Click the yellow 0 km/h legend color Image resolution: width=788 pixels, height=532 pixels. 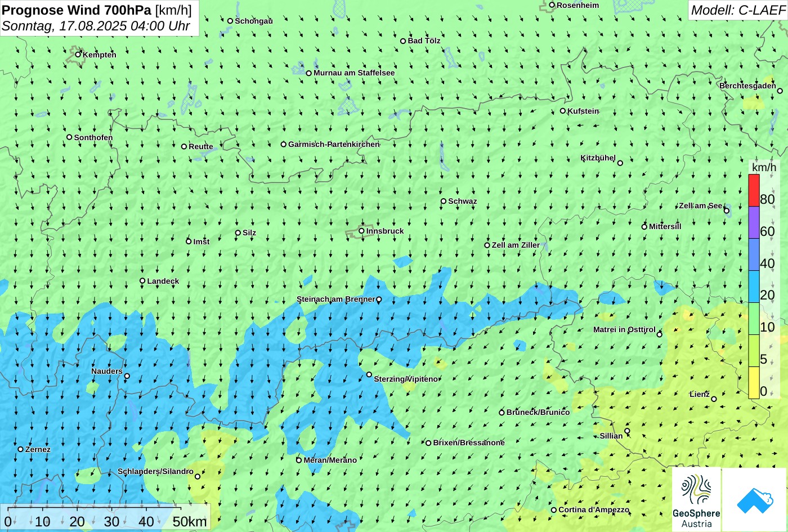click(x=754, y=383)
